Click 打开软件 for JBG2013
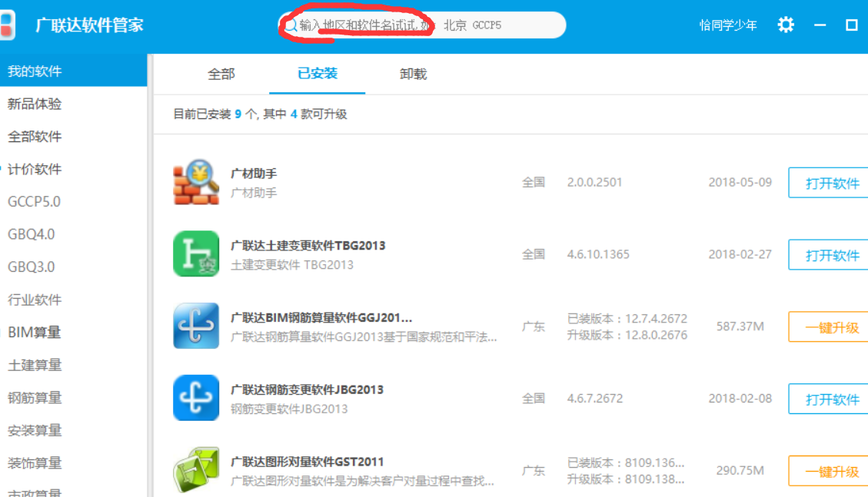Screen dimensions: 868x497 (829, 399)
